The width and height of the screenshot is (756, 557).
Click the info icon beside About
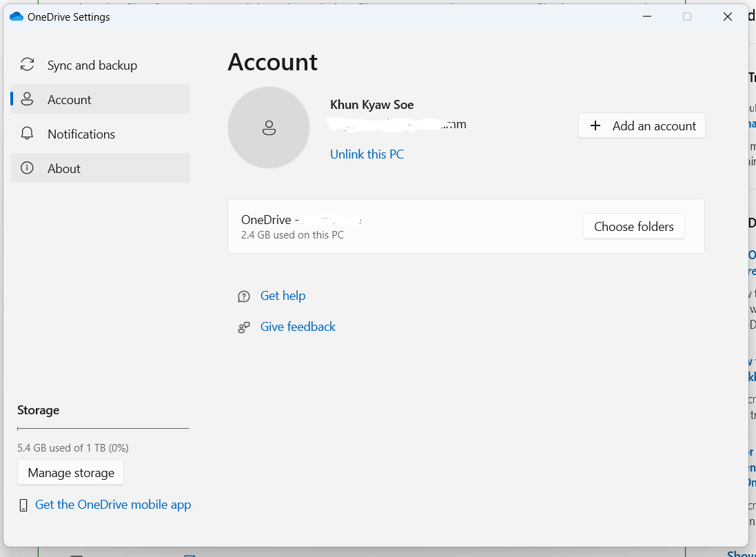point(27,168)
